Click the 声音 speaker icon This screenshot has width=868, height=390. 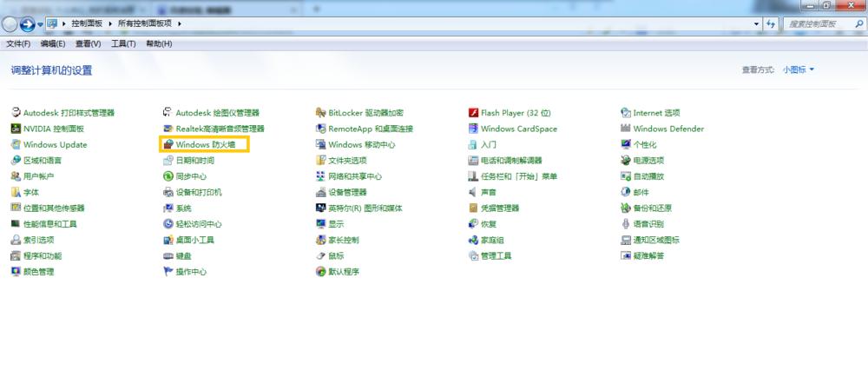tap(473, 192)
